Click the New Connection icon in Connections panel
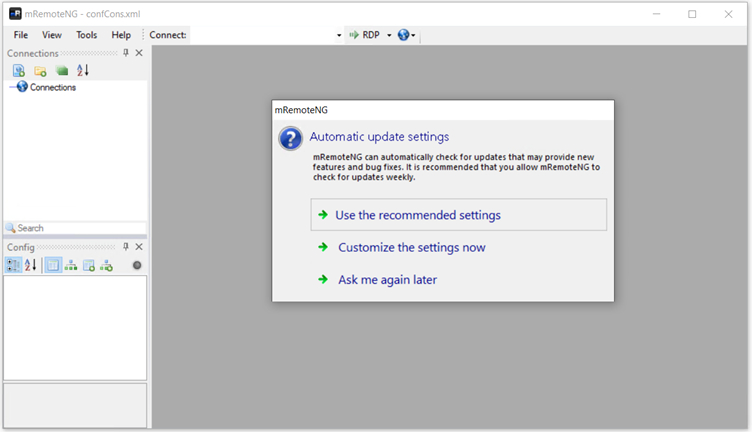Viewport: 752px width, 432px height. (x=19, y=70)
